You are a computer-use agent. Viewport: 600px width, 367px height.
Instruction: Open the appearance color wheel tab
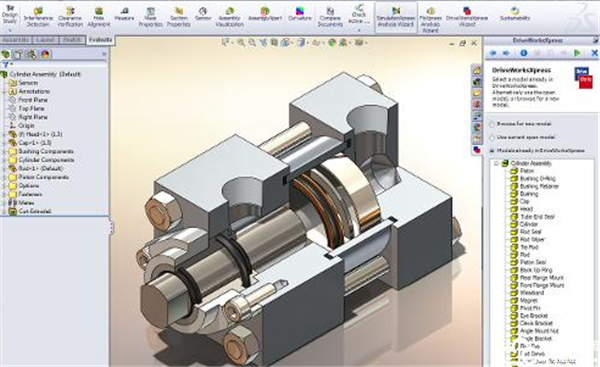(45, 55)
